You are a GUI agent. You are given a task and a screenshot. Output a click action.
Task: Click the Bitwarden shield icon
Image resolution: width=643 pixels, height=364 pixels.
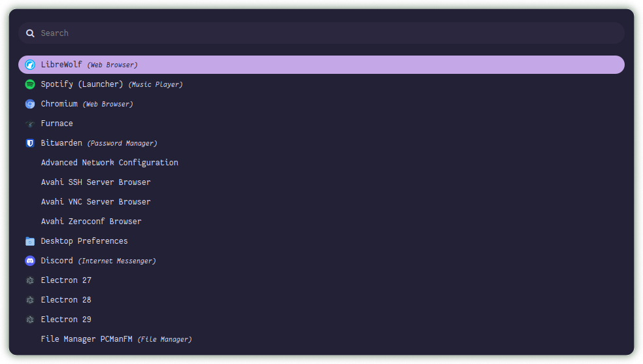pyautogui.click(x=30, y=143)
